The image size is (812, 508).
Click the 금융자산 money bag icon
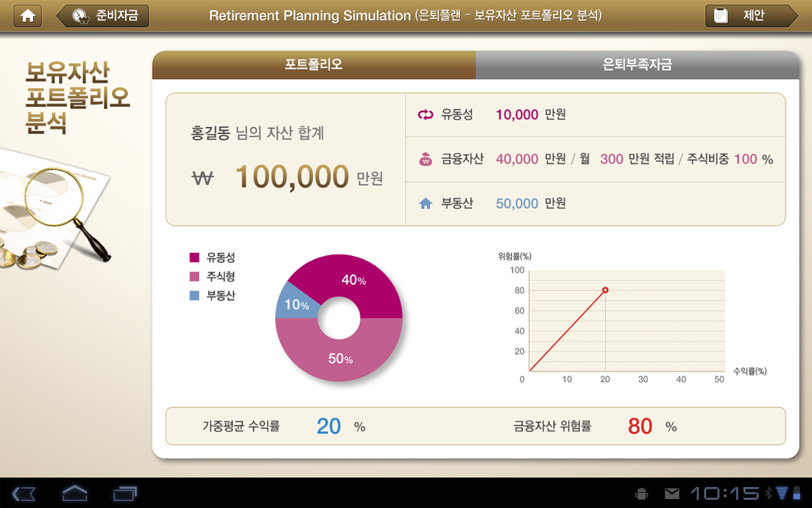[425, 159]
